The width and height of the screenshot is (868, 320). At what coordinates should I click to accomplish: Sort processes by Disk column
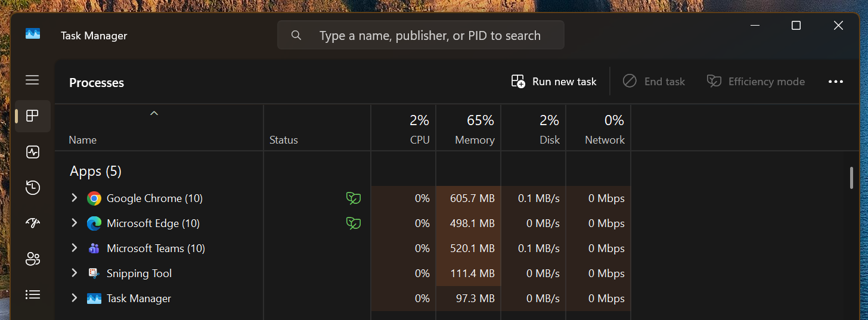click(550, 140)
